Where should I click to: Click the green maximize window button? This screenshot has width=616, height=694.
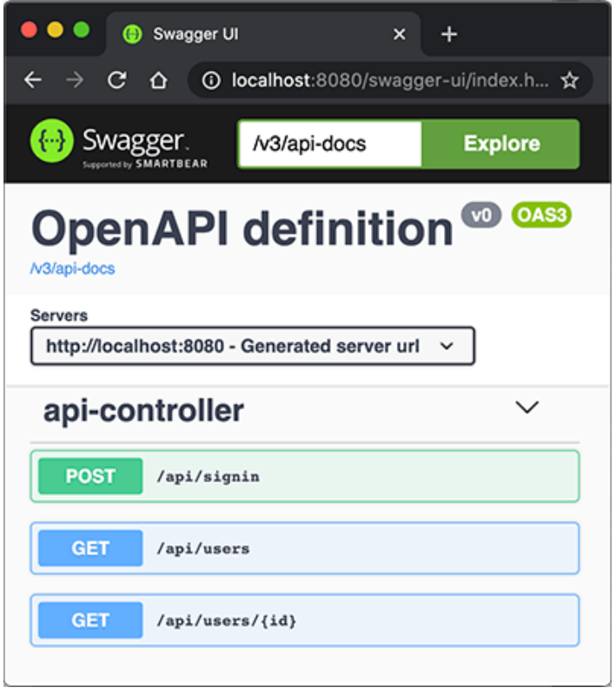point(82,30)
